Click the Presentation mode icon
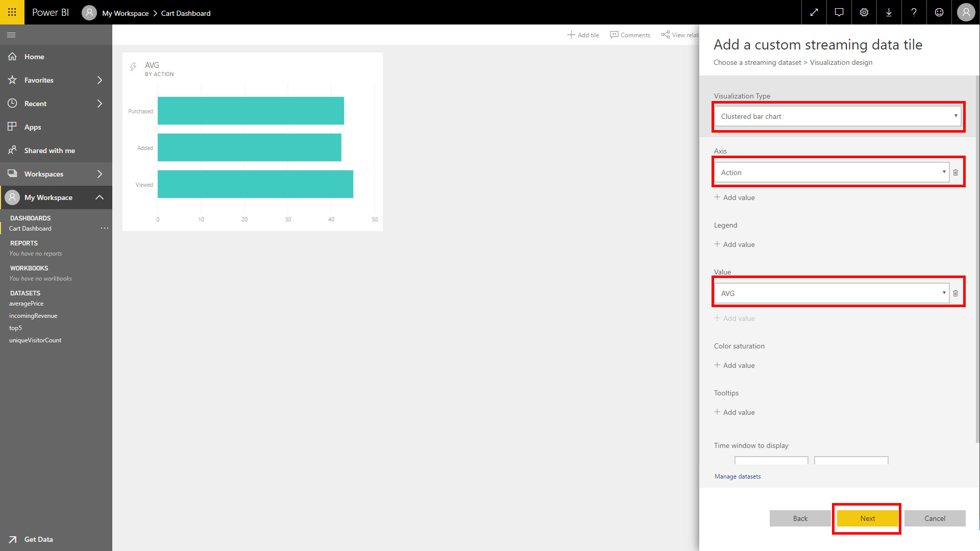 click(x=814, y=13)
